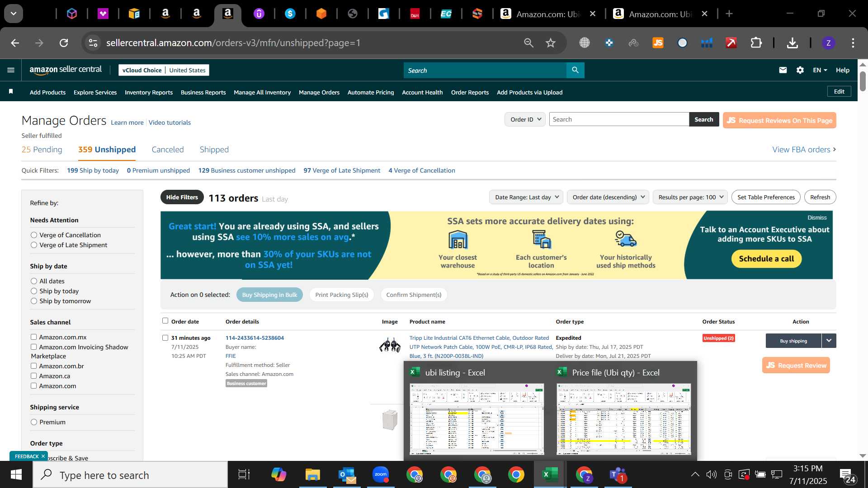The image size is (868, 488).
Task: Open the browser extensions puzzle icon
Action: (x=756, y=43)
